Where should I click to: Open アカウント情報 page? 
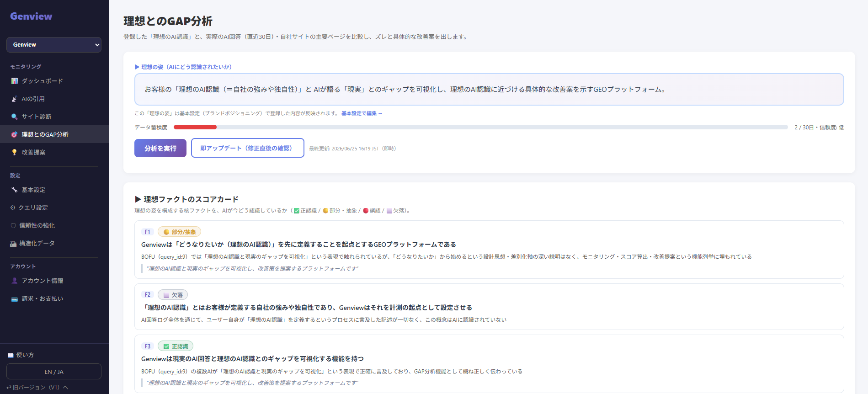point(54,281)
